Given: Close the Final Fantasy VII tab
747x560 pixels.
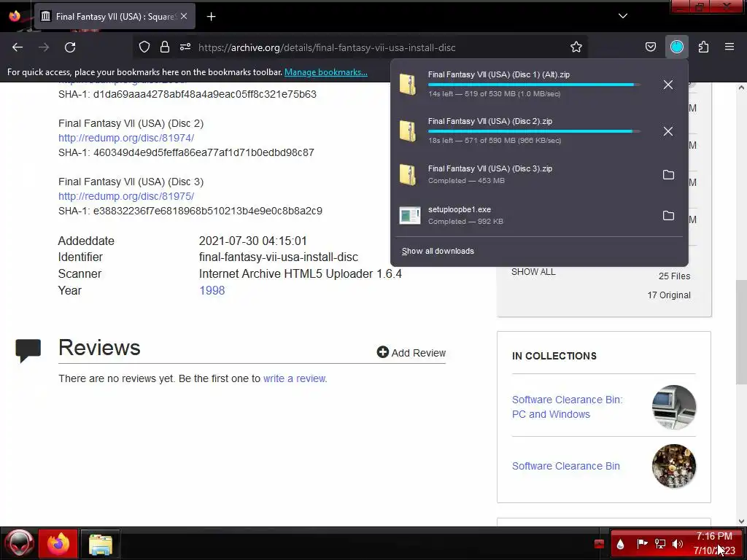Looking at the screenshot, I should (x=184, y=16).
